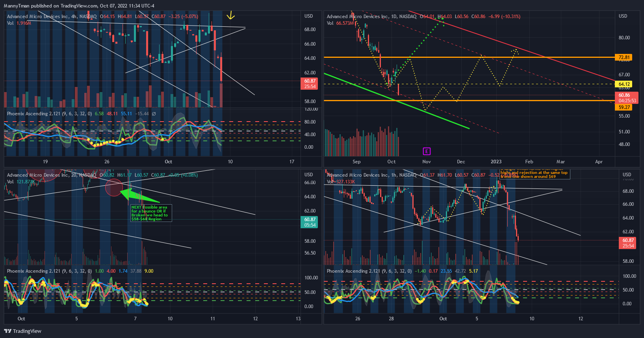Click the Vol 66.573M label
Image resolution: width=644 pixels, height=338 pixels.
coord(340,23)
